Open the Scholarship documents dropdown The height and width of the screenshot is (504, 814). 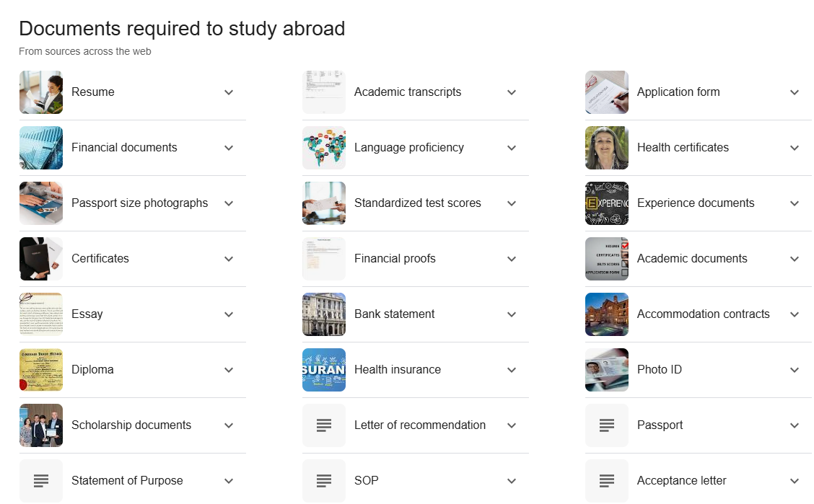tap(229, 425)
